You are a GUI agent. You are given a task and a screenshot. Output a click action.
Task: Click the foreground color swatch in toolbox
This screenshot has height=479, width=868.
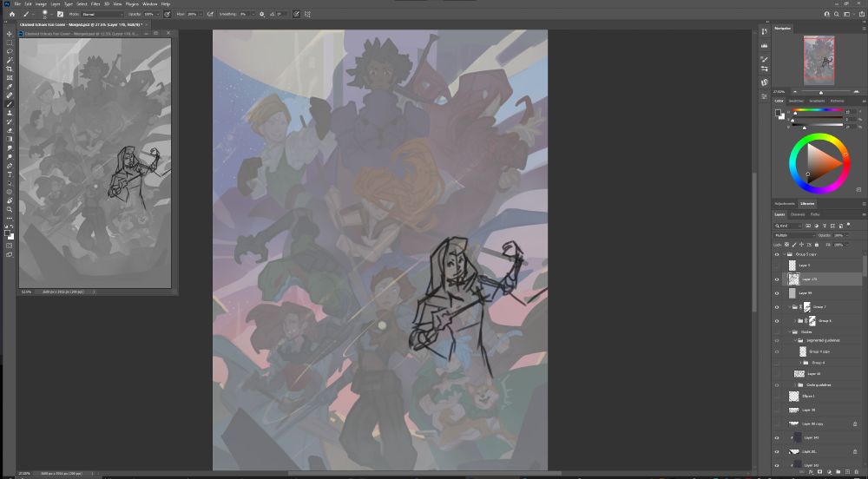tap(8, 233)
